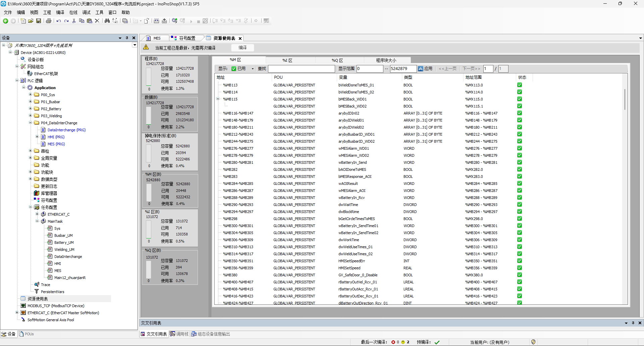
Task: Expand the P01_Busbar folder node
Action: 30,102
